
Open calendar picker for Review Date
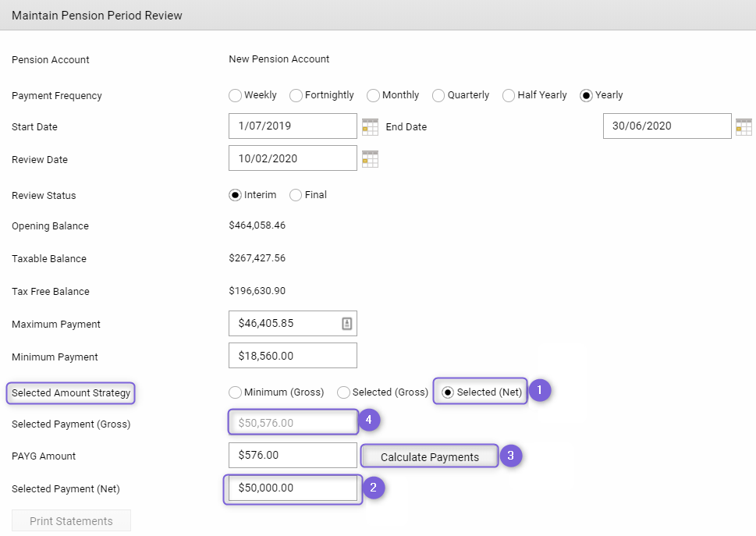point(370,159)
